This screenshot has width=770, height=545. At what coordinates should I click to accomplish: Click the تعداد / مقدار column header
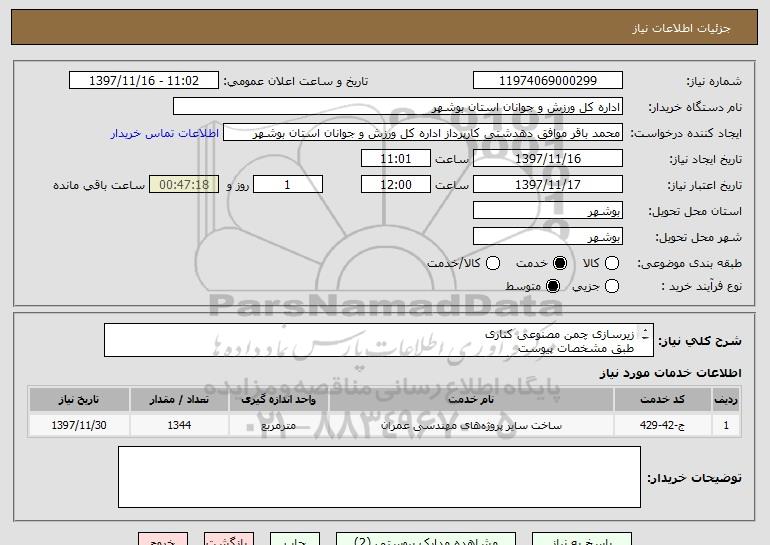click(179, 400)
